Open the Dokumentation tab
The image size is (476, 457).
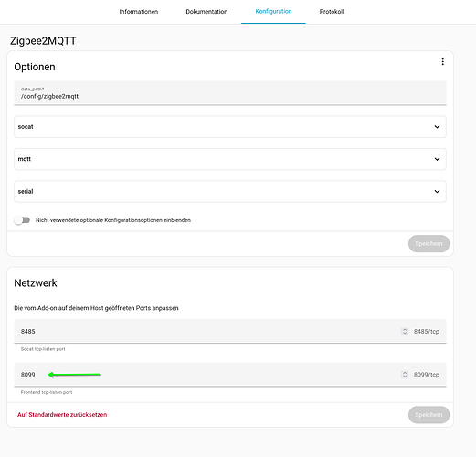click(x=206, y=12)
